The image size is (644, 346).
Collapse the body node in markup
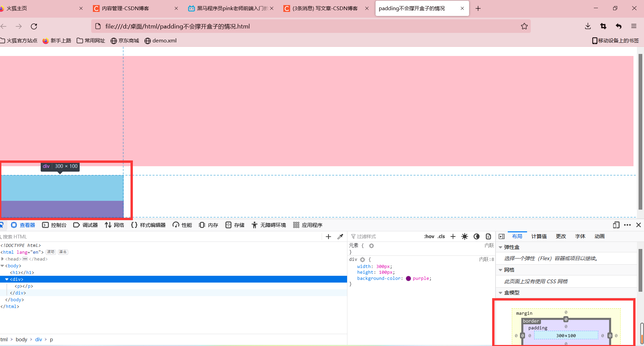[2, 266]
